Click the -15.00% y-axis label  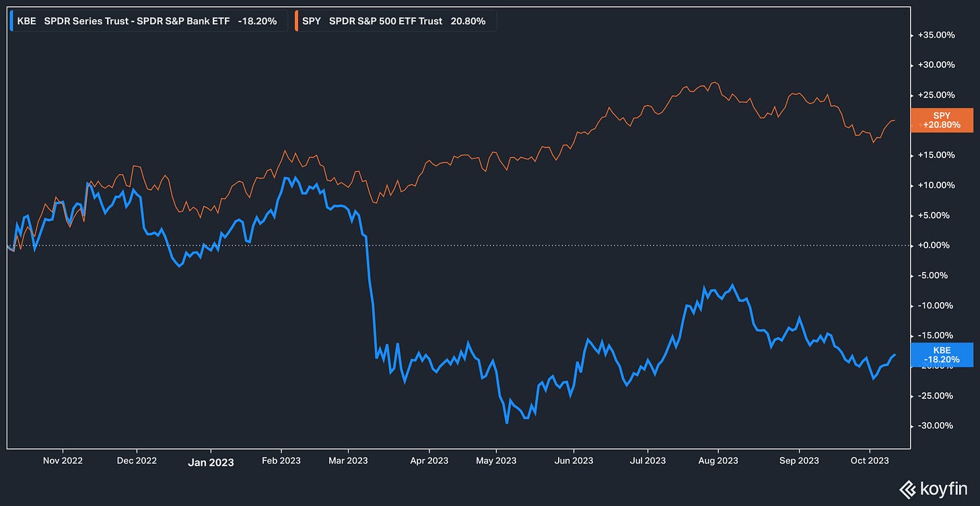tap(936, 335)
